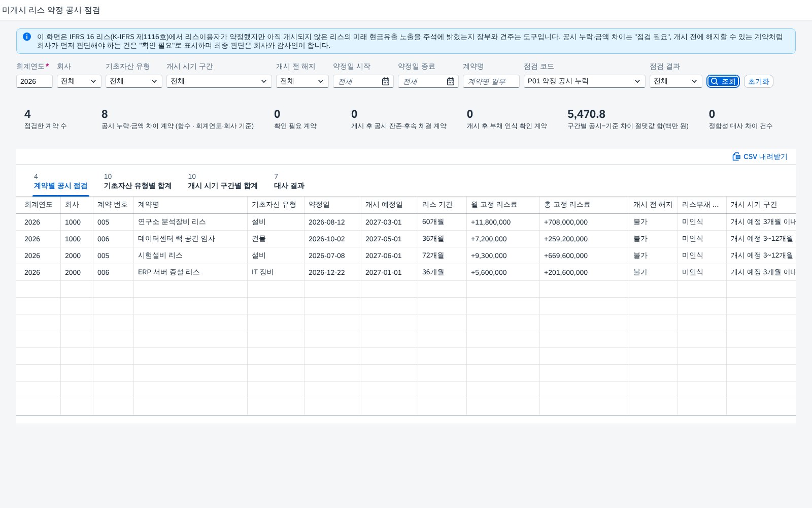Click the 건물 asset type cell
The image size is (812, 508).
pyautogui.click(x=276, y=239)
